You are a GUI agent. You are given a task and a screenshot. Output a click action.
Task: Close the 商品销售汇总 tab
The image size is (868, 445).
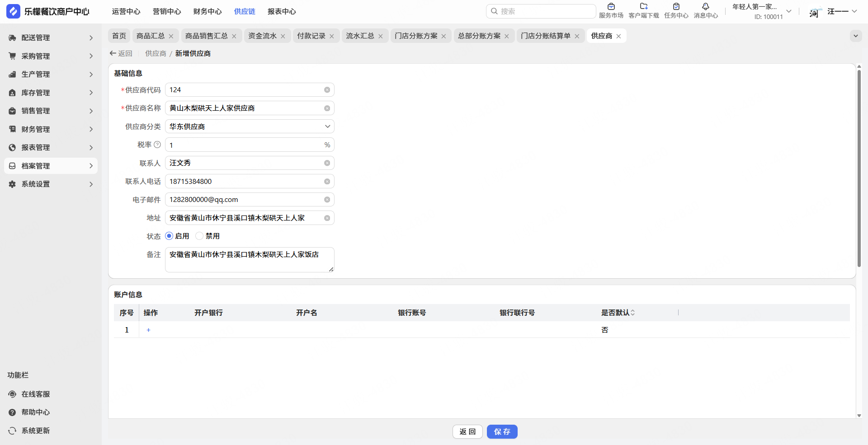(234, 36)
